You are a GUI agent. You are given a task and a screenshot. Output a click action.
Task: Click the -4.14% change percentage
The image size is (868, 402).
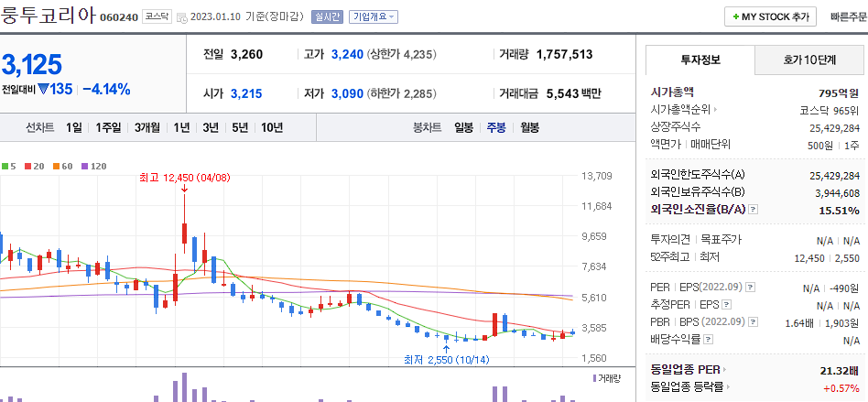coord(106,89)
